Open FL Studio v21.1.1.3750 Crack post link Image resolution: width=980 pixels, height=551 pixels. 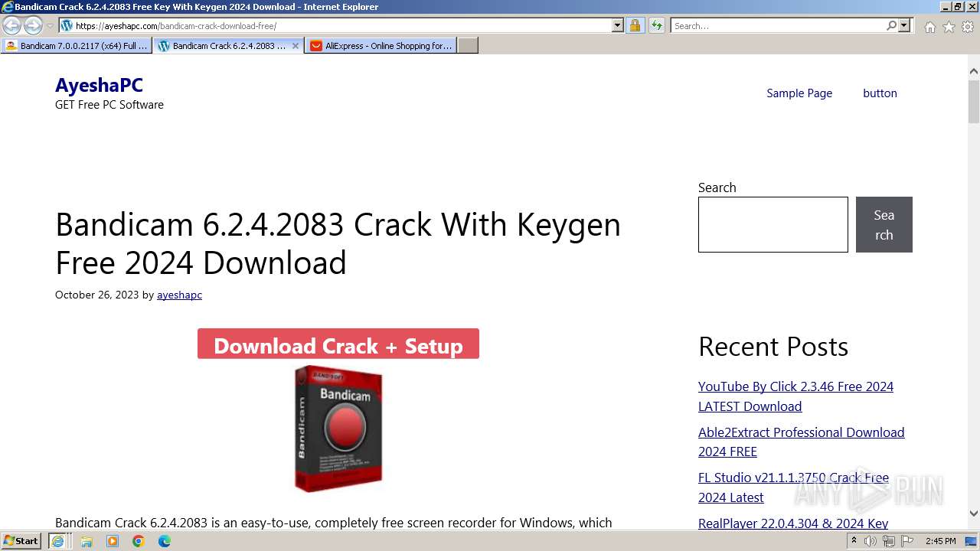point(793,487)
